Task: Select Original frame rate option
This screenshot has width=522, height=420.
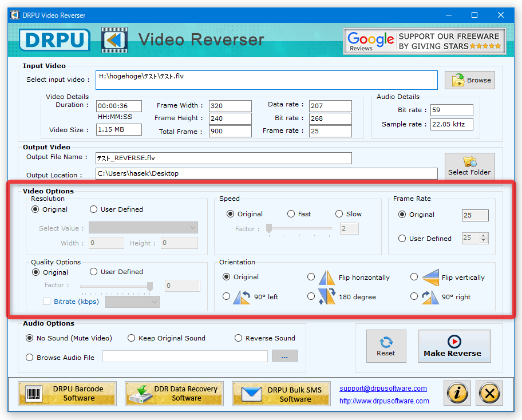Action: pos(402,215)
